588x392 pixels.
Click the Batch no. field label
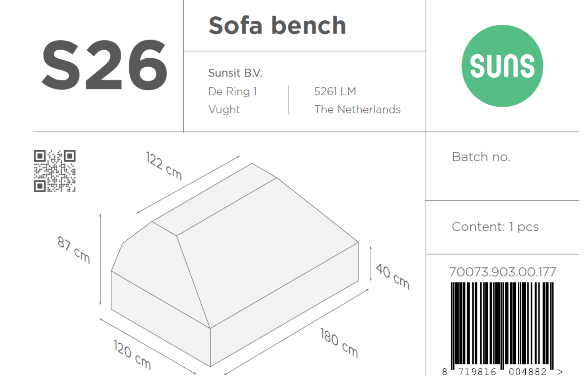pyautogui.click(x=481, y=157)
